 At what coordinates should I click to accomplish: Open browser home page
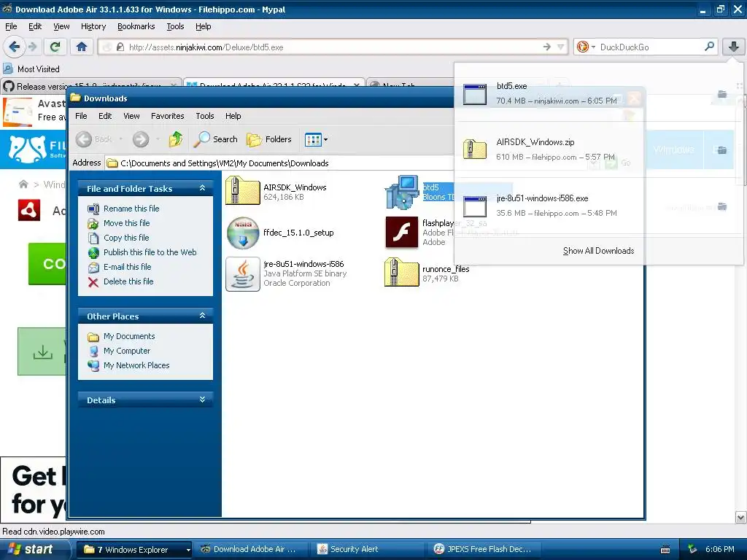82,47
